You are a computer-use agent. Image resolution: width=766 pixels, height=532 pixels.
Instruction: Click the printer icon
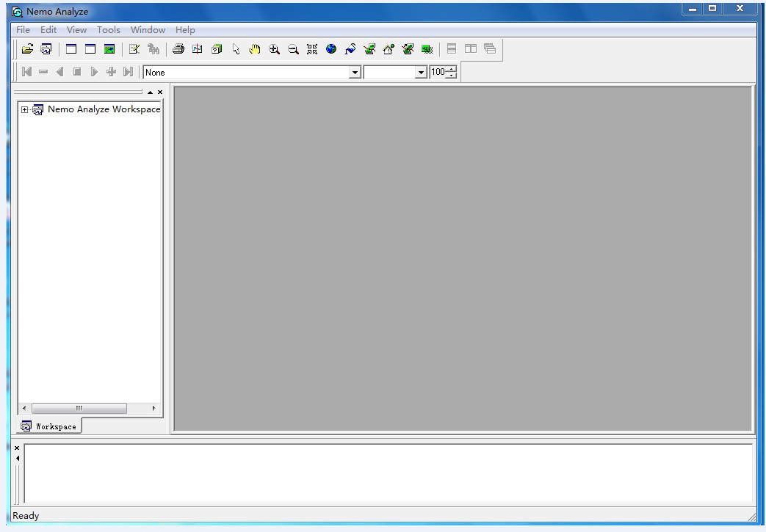tap(178, 49)
